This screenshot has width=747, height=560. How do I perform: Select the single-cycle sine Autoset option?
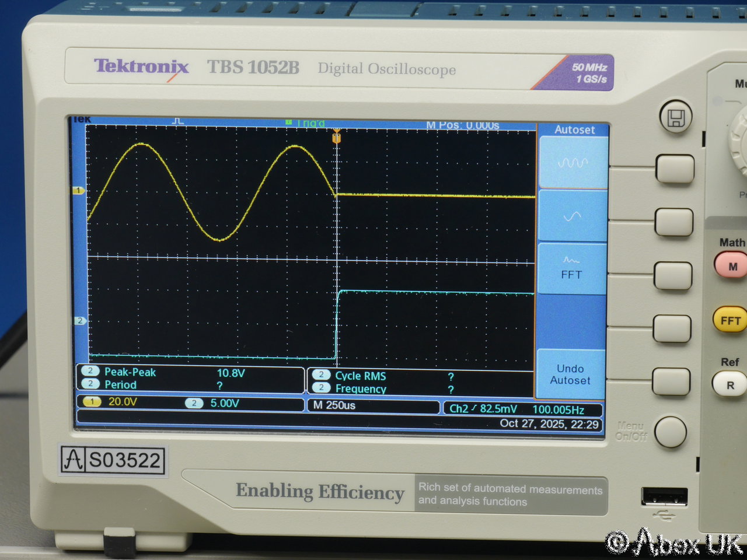(572, 216)
